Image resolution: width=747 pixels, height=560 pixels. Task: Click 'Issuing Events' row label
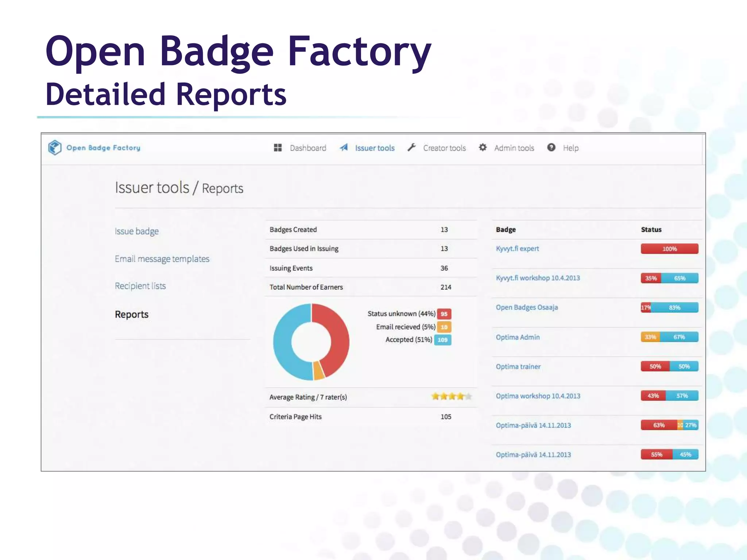tap(291, 268)
